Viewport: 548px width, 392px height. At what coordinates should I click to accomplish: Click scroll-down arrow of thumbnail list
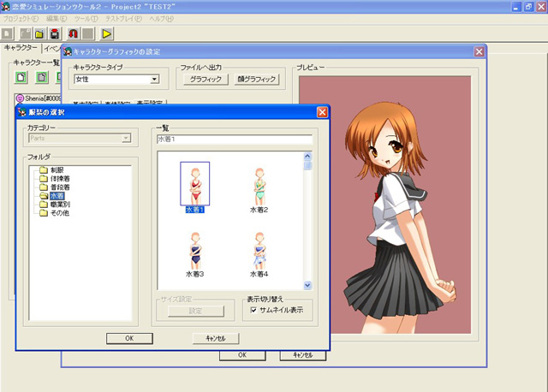(307, 285)
